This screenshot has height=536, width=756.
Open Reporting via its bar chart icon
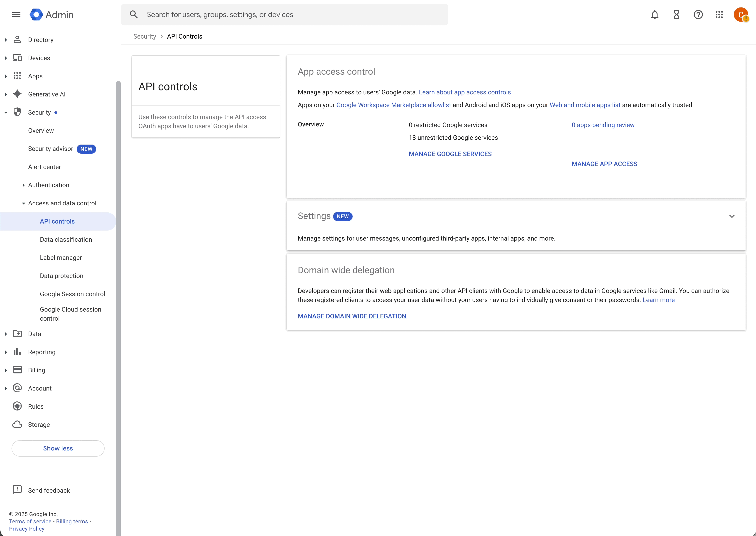pyautogui.click(x=17, y=352)
